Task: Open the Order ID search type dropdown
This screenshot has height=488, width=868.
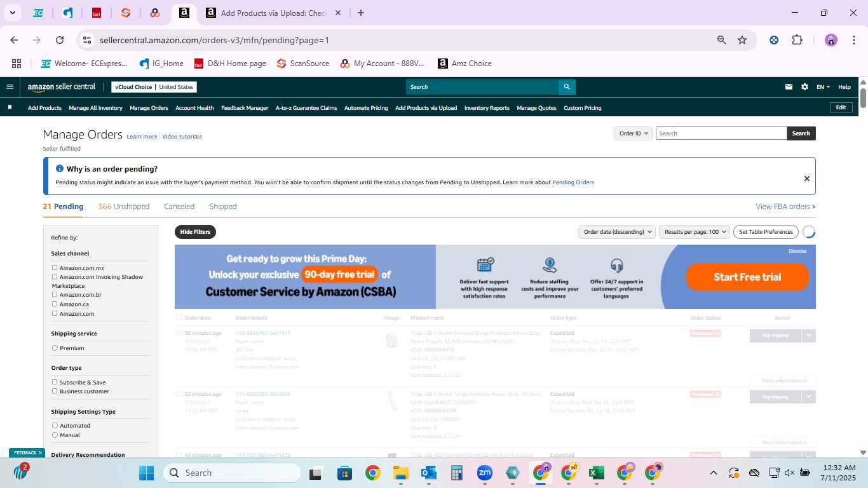Action: coord(633,133)
